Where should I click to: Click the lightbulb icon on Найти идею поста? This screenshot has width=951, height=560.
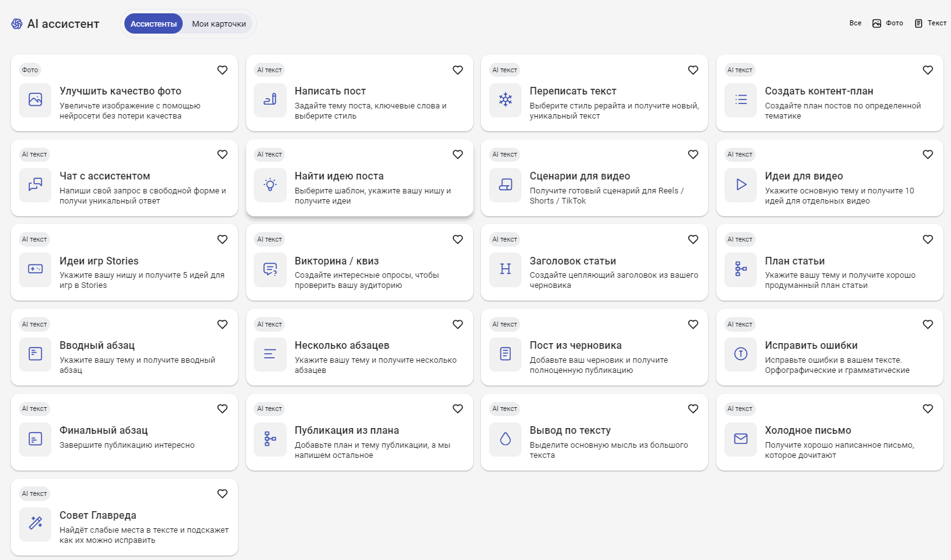[270, 185]
